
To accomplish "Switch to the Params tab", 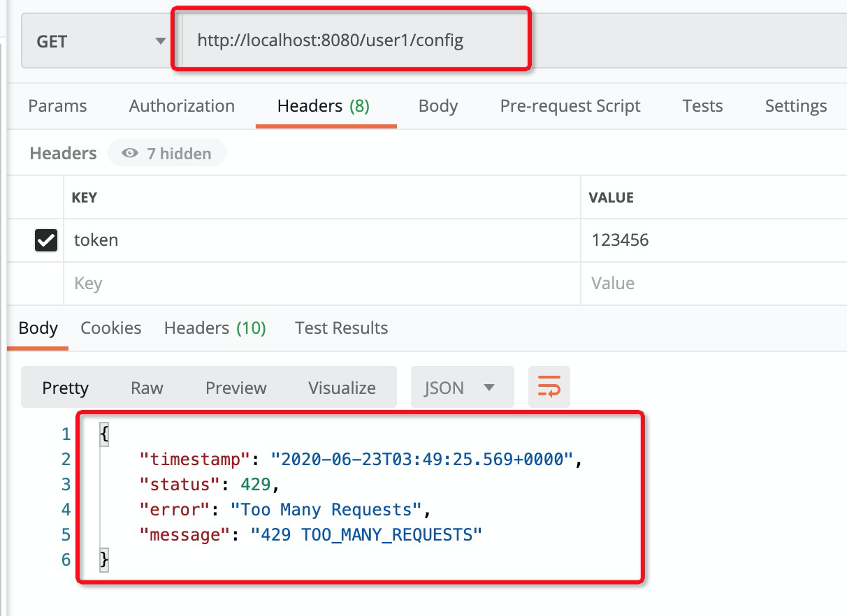I will tap(57, 106).
